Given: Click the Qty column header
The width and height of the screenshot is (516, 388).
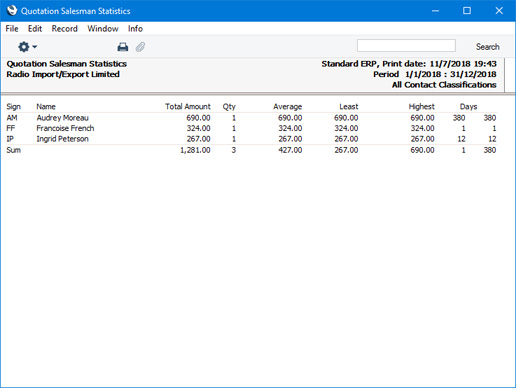Looking at the screenshot, I should pyautogui.click(x=229, y=107).
